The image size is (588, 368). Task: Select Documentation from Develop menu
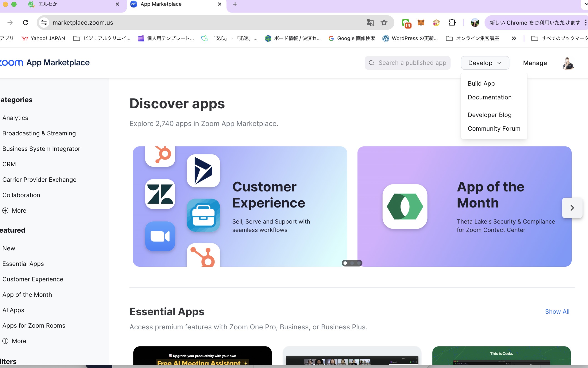coord(490,97)
